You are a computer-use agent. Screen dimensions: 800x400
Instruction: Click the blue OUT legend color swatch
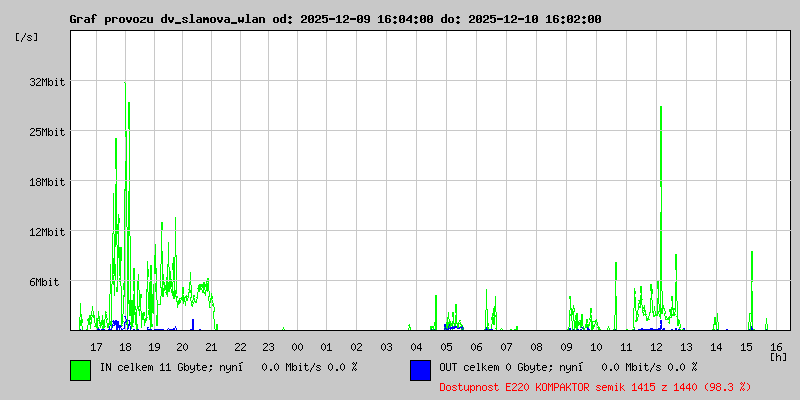(x=420, y=370)
